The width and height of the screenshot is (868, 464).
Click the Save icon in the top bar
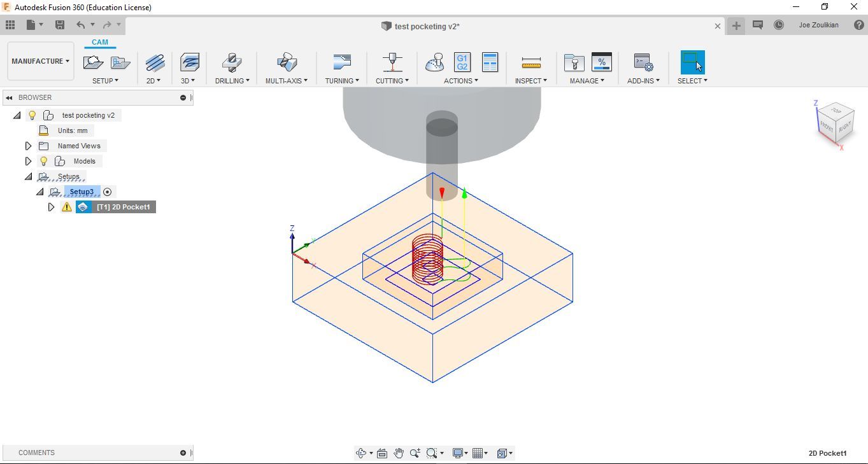pos(60,25)
